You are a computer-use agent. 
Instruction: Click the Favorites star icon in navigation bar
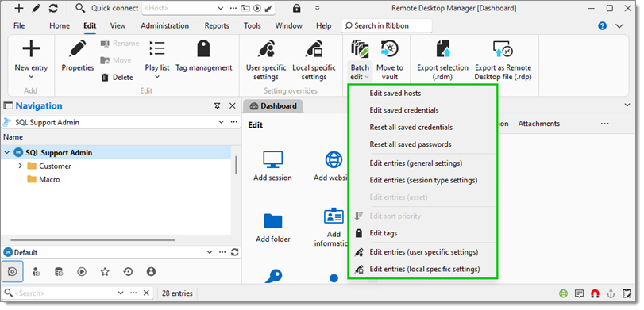pos(105,271)
